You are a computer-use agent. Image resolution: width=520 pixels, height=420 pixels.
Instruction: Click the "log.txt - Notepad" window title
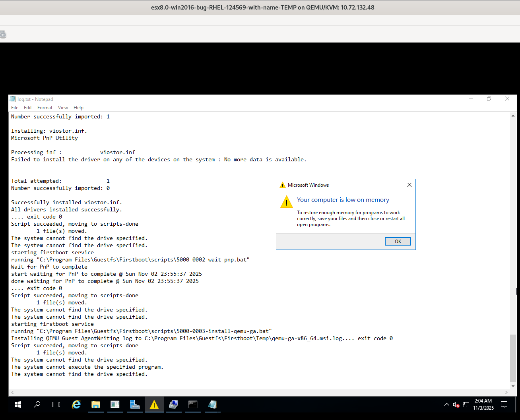click(x=35, y=99)
